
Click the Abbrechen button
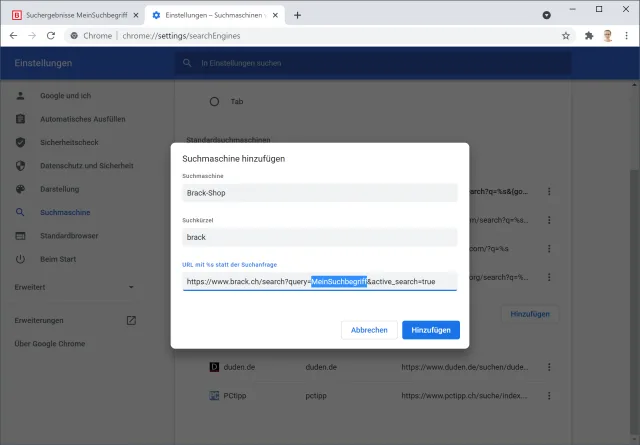tap(369, 330)
